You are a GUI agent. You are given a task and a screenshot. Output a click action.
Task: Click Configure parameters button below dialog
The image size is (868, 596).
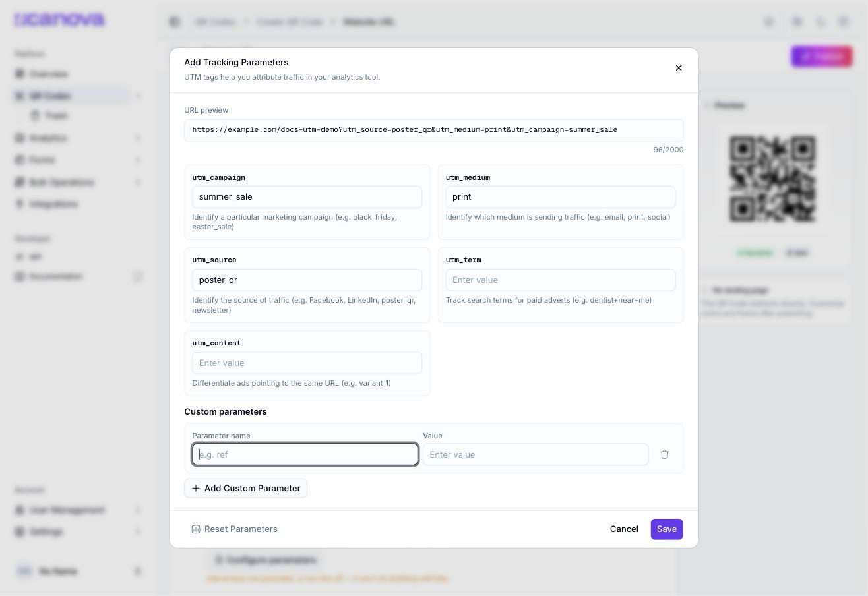coord(266,560)
